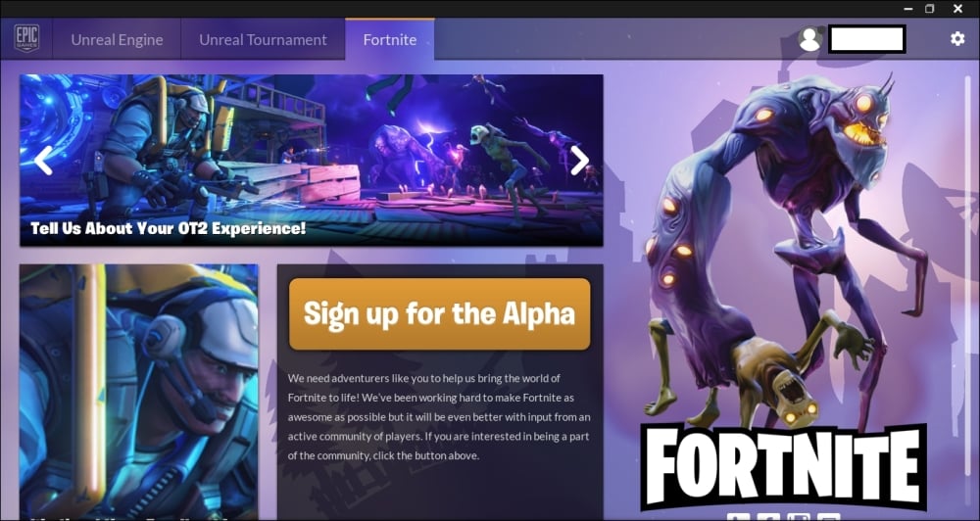980x521 pixels.
Task: Click the account username box
Action: 867,39
